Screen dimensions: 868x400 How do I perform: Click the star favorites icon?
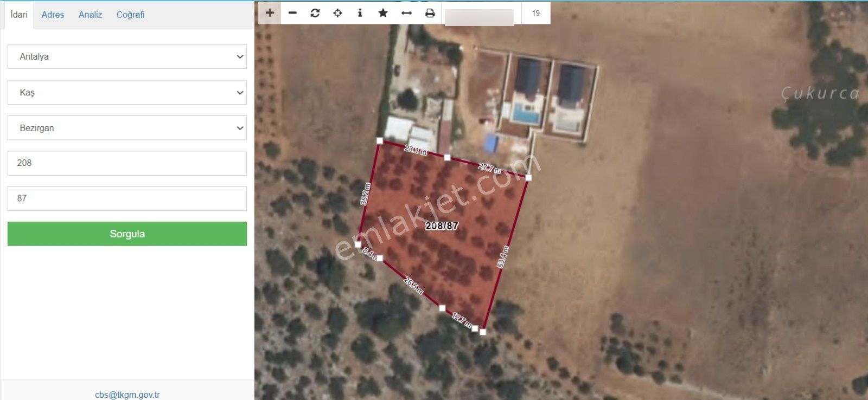pyautogui.click(x=383, y=13)
